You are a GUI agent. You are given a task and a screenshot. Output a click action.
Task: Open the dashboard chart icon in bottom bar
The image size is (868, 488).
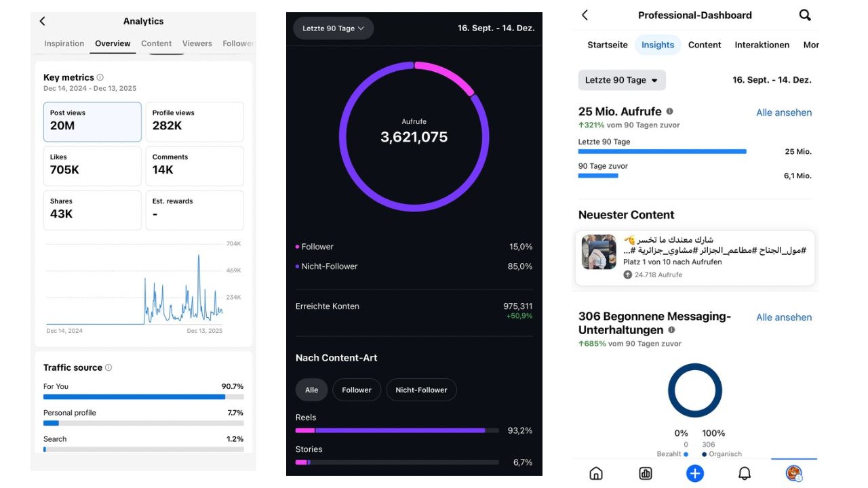[646, 473]
